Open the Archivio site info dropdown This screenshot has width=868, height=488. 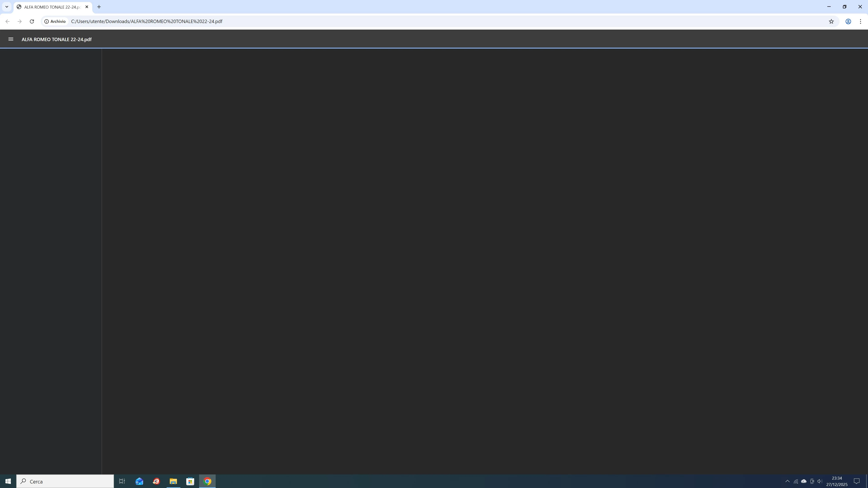(x=55, y=21)
